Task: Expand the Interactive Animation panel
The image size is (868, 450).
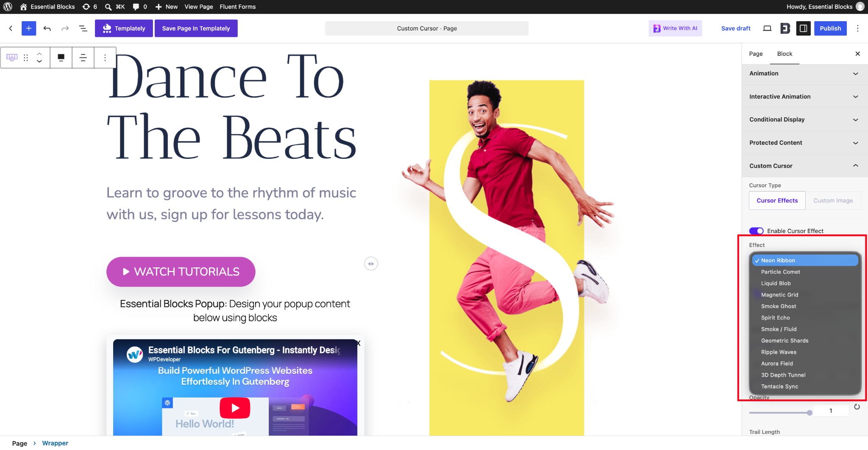Action: tap(804, 97)
